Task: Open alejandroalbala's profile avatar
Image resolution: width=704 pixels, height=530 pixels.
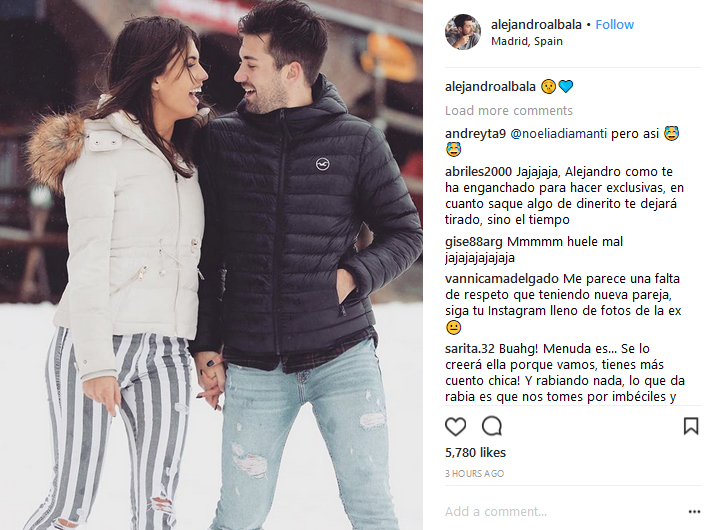Action: click(462, 31)
